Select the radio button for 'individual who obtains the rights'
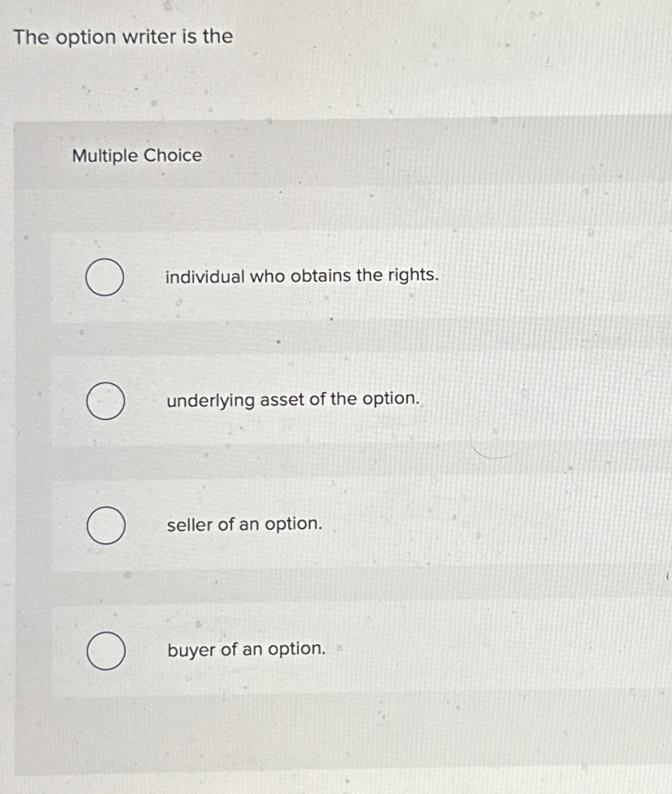 (105, 276)
